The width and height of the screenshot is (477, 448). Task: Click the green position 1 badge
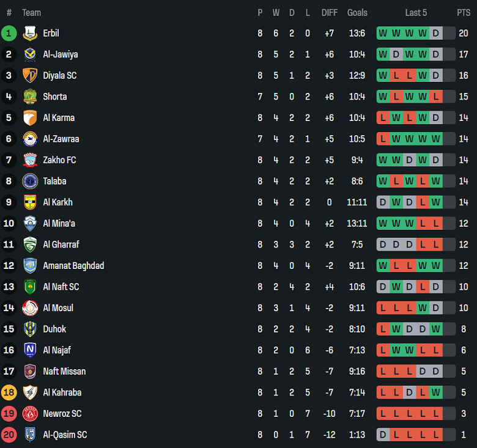(x=9, y=33)
